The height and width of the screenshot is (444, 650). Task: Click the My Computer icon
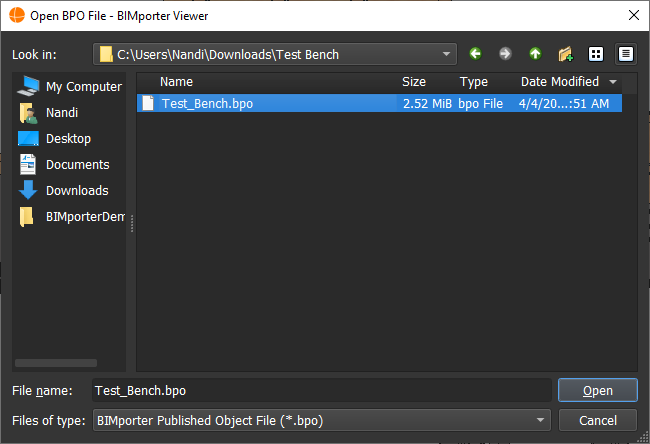pyautogui.click(x=28, y=86)
